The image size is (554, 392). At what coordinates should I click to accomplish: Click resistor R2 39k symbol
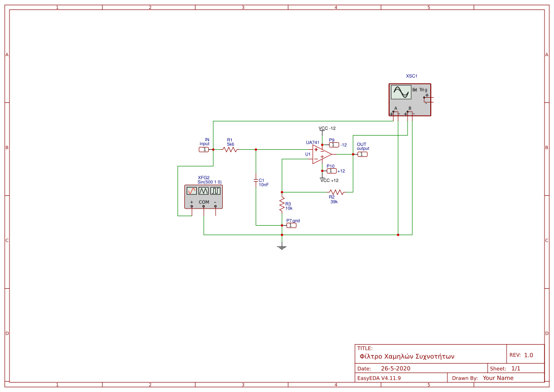coord(336,191)
